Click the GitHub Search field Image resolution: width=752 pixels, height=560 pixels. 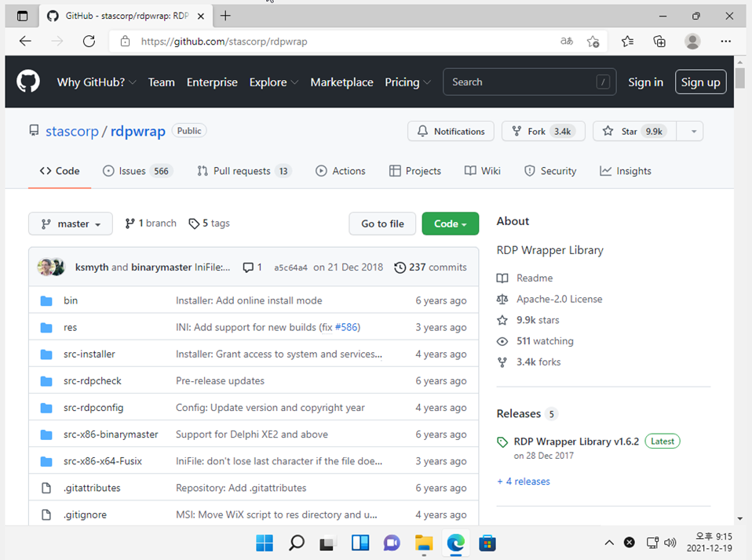click(x=529, y=82)
